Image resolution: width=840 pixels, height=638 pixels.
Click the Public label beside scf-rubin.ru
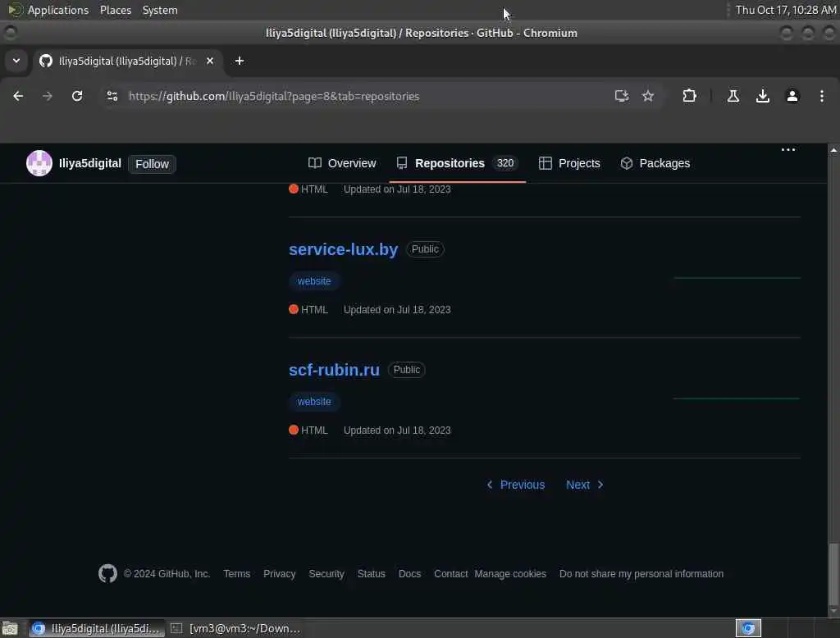click(407, 370)
